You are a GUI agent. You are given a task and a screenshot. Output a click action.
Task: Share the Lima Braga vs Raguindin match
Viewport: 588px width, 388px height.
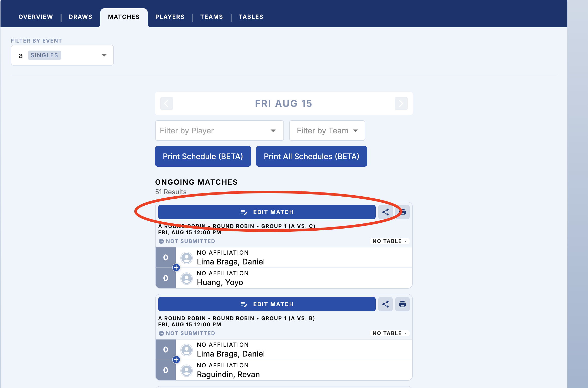[x=385, y=304]
